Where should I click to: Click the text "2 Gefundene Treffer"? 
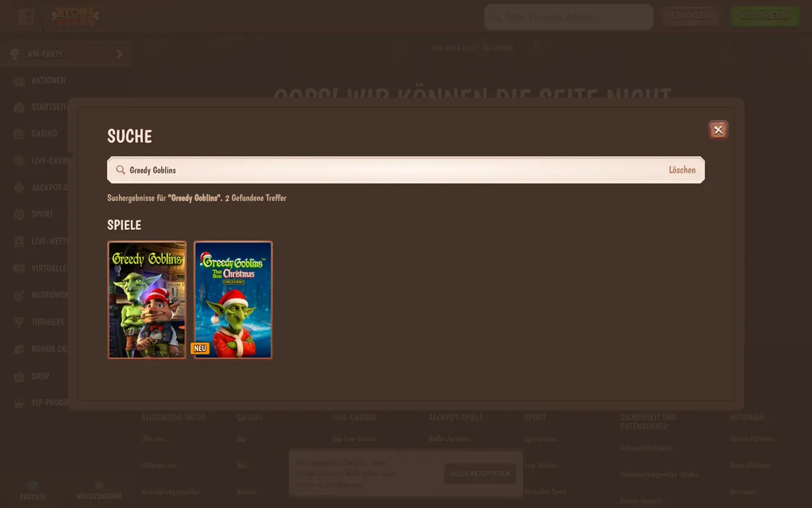(256, 198)
